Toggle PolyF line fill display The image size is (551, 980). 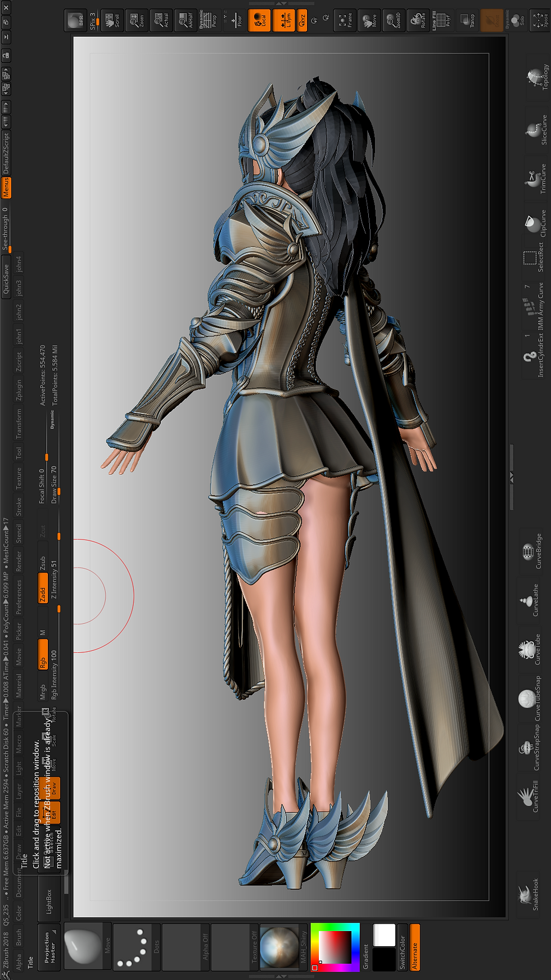(x=442, y=21)
